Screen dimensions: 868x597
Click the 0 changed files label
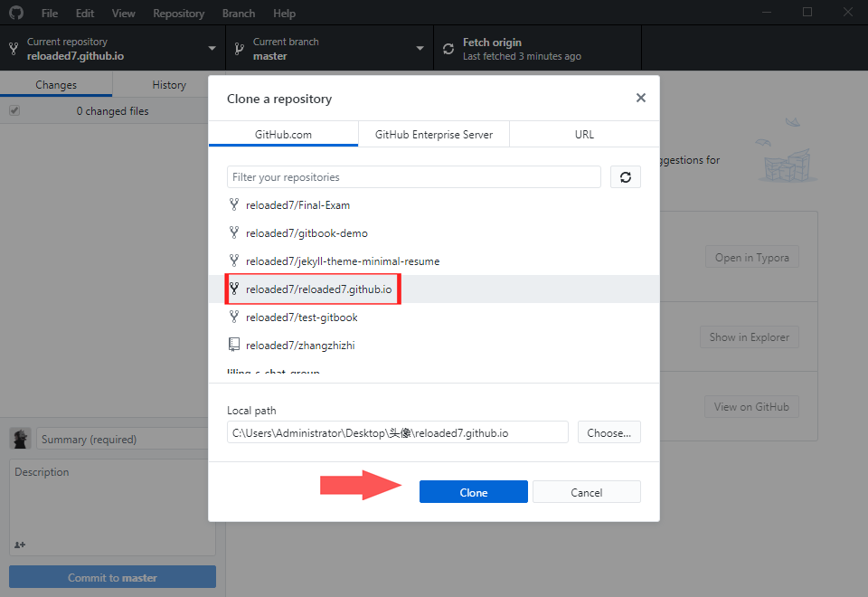[112, 110]
